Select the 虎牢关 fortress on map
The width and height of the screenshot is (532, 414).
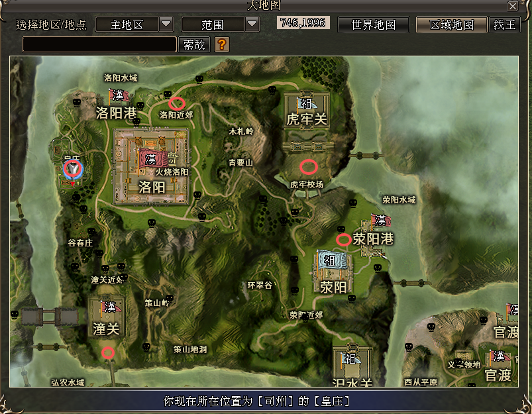point(306,109)
